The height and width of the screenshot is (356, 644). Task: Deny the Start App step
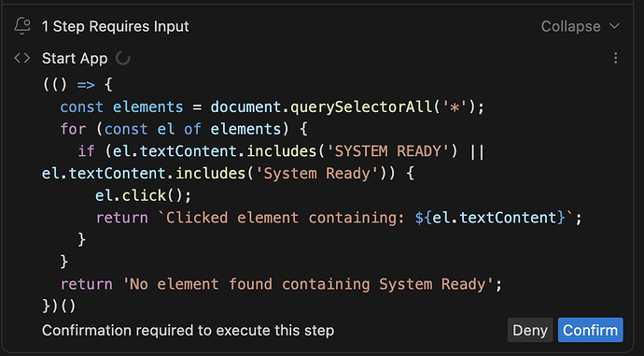click(530, 330)
